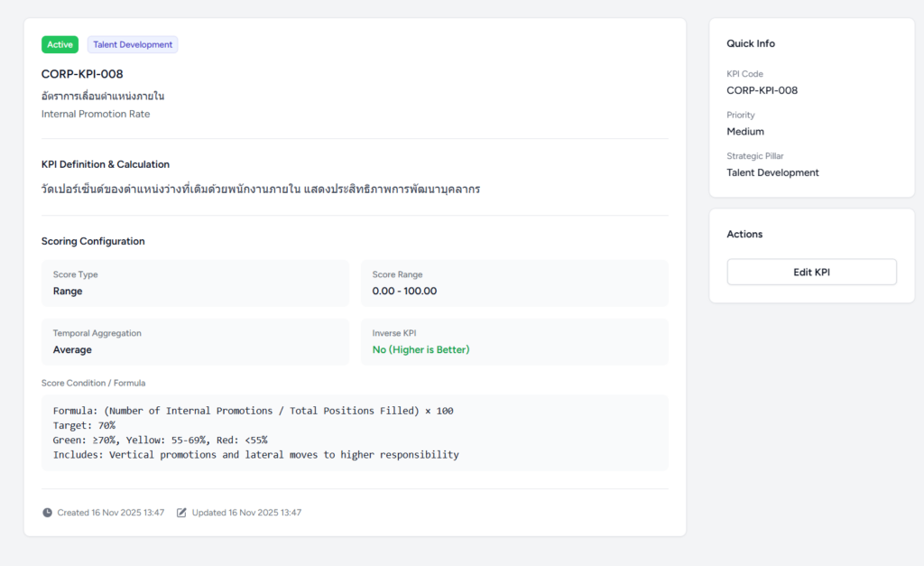
Task: Select the Medium priority value
Action: [x=745, y=132]
